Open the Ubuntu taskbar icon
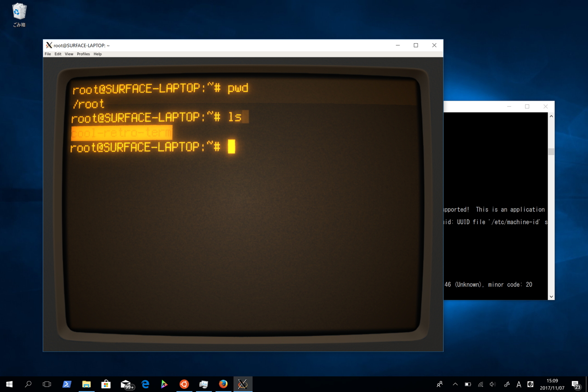The height and width of the screenshot is (392, 588). [x=184, y=384]
